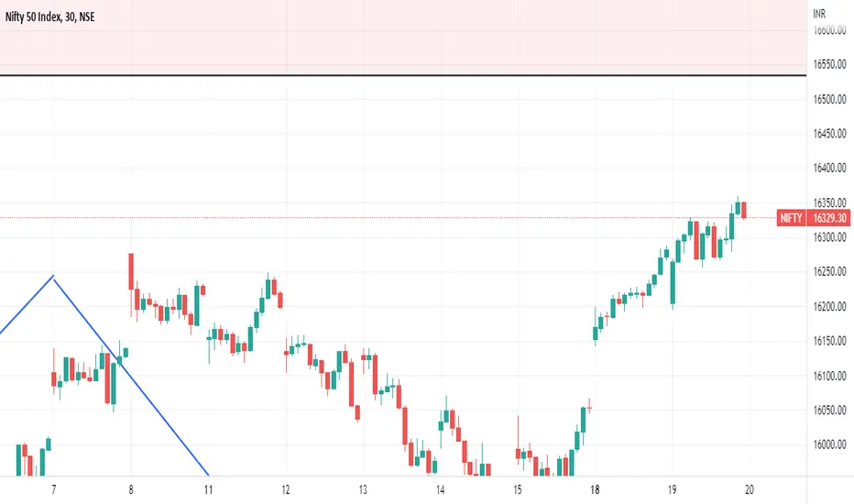The image size is (854, 504).
Task: Click date label 12 on time axis
Action: (x=286, y=490)
